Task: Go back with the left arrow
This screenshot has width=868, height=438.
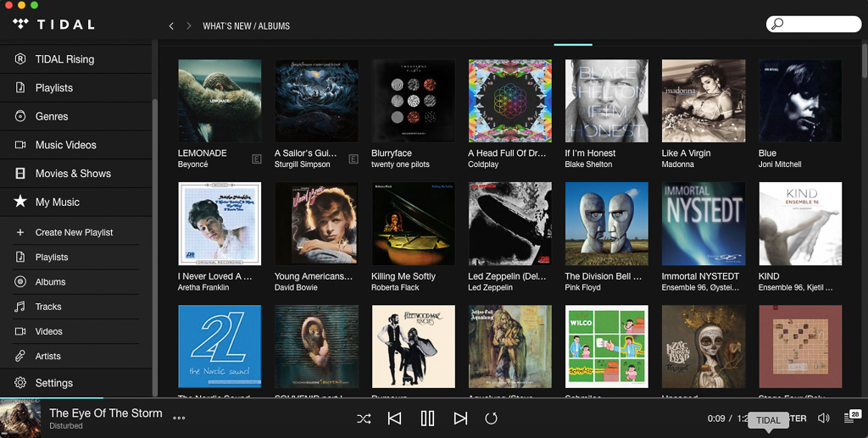Action: (171, 26)
